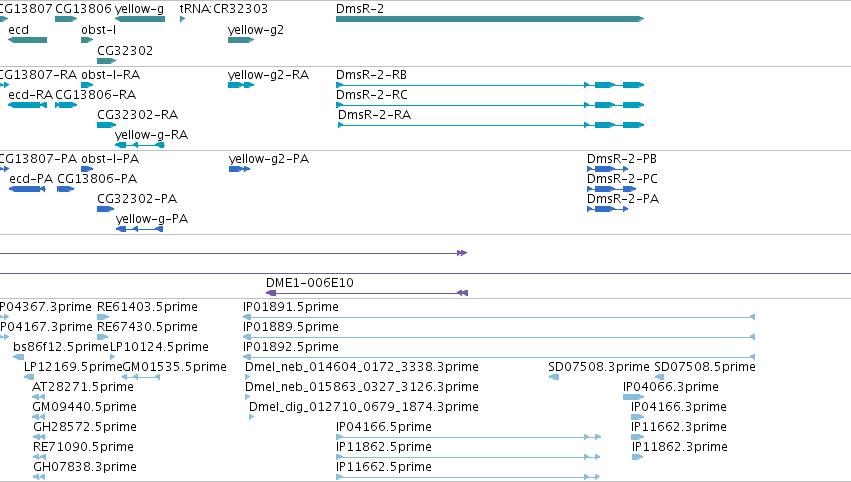The image size is (851, 482).
Task: Select the DmsR-2-PC protein feature
Action: point(612,189)
